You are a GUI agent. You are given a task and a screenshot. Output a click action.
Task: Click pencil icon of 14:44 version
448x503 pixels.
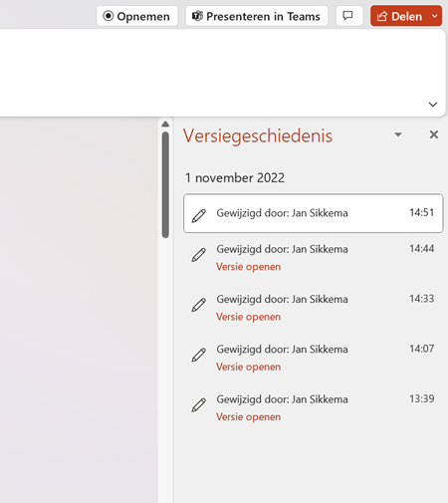[199, 255]
